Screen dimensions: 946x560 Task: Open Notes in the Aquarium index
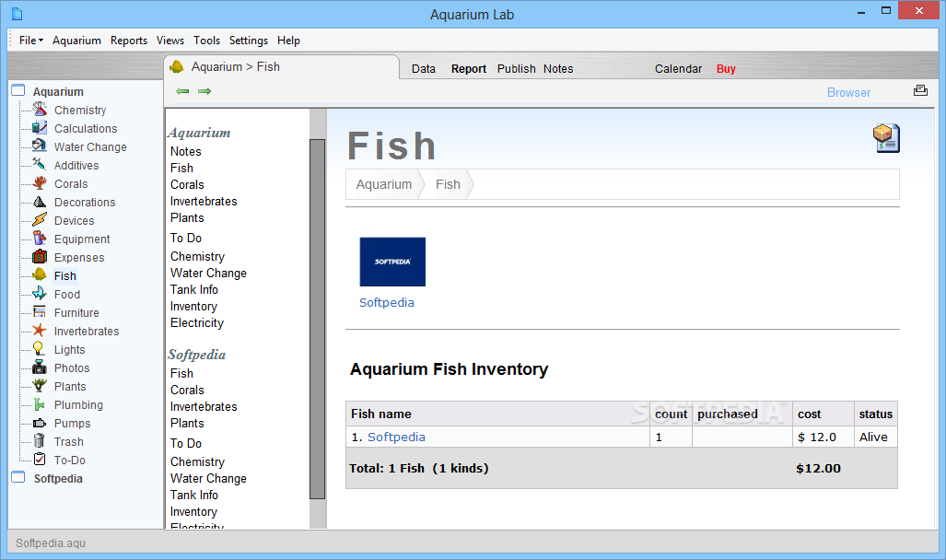[x=185, y=151]
